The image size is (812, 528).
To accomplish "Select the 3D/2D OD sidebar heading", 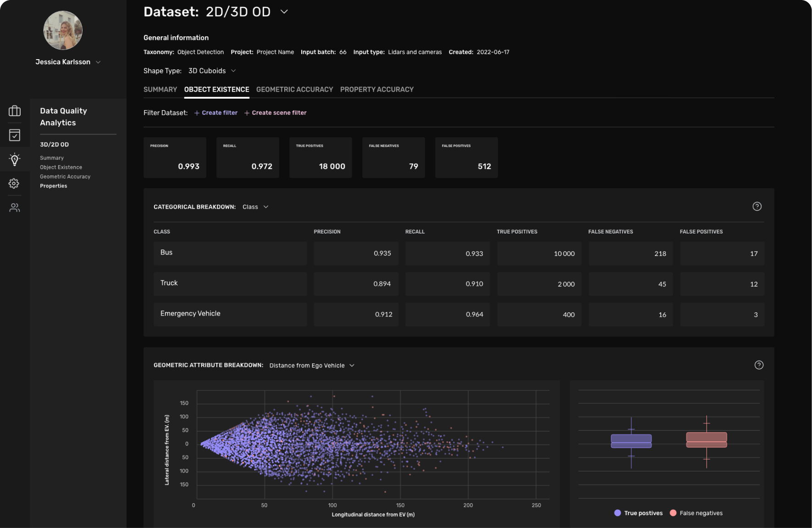I will (x=55, y=145).
